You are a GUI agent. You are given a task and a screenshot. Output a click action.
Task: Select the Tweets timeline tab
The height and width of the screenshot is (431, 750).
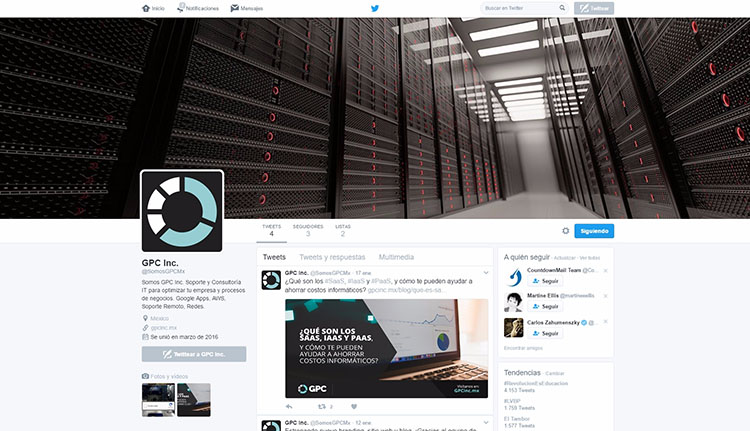pyautogui.click(x=274, y=257)
